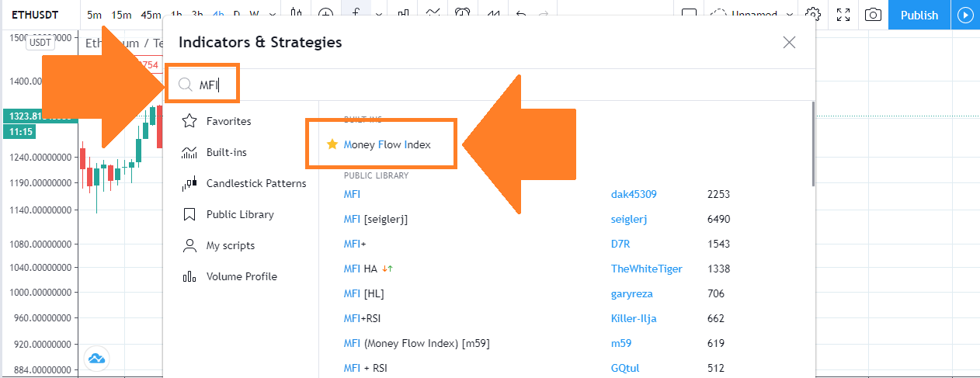
Task: Select MFI (Money Flow Index) [m59] script
Action: (416, 343)
